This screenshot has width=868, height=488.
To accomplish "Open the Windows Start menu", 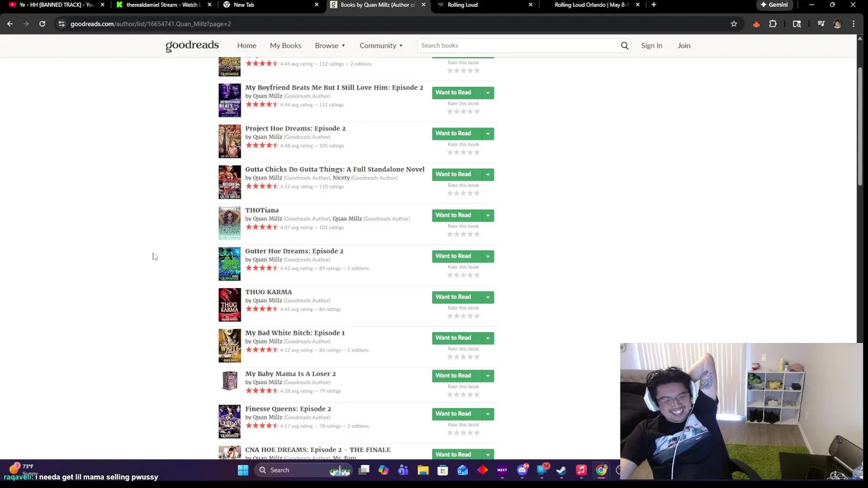I will click(x=243, y=470).
